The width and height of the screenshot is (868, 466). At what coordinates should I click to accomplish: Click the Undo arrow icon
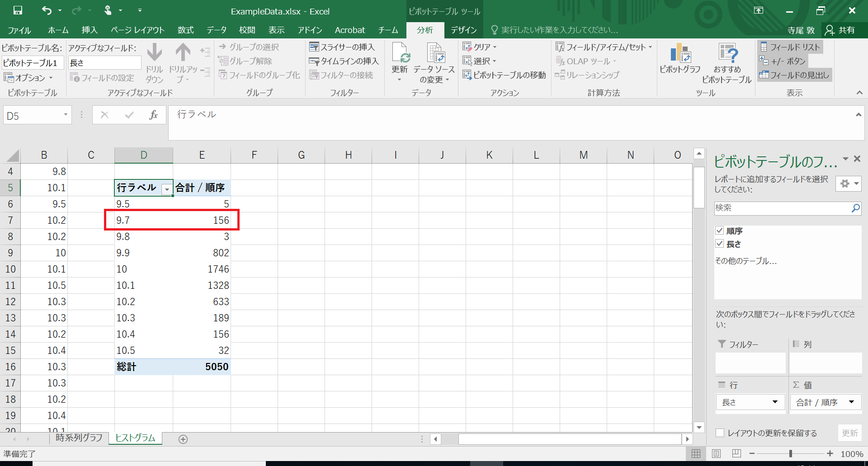(x=47, y=10)
